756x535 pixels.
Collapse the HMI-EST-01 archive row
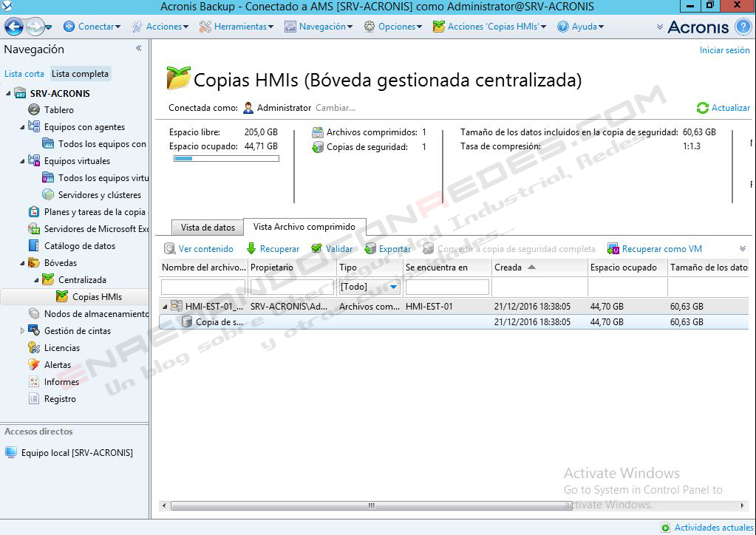tap(165, 307)
